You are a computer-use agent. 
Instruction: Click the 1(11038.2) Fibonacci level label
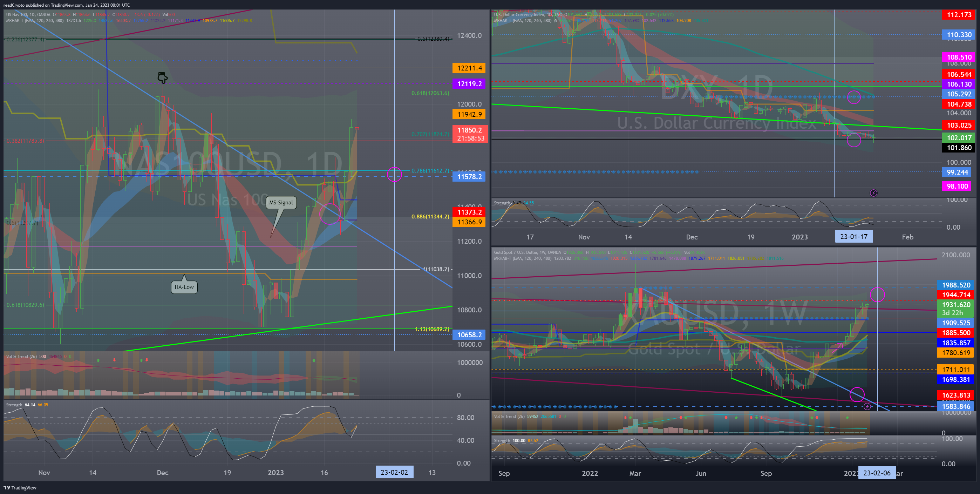(436, 269)
